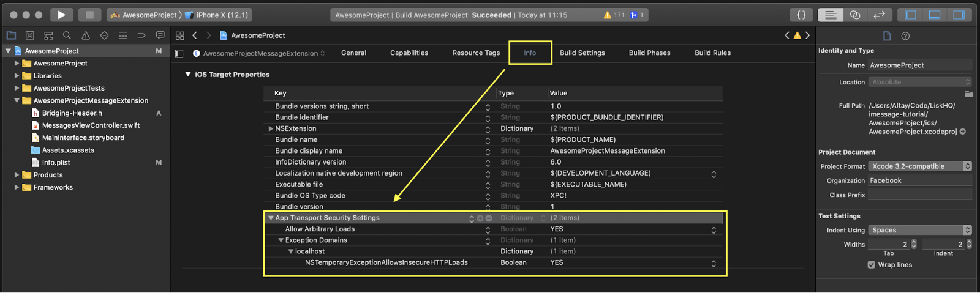Image resolution: width=980 pixels, height=293 pixels.
Task: Reveal the Full Path in Finder arrow
Action: pyautogui.click(x=962, y=132)
